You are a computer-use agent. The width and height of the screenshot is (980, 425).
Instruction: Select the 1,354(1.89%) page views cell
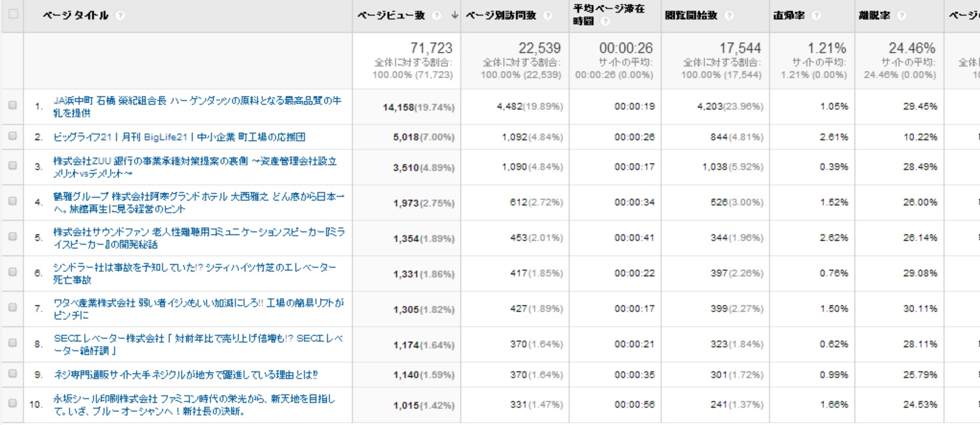[424, 238]
